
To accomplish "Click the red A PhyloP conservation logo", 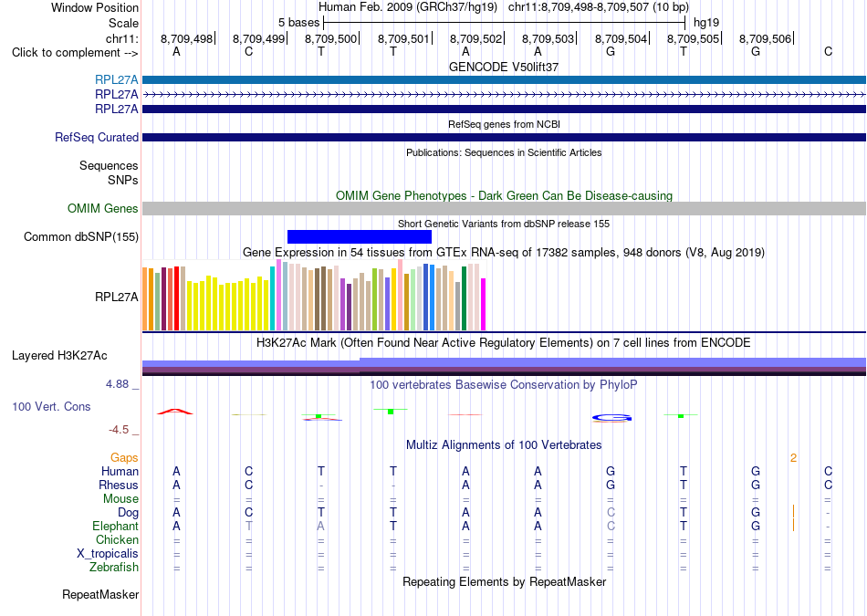I will pyautogui.click(x=175, y=412).
